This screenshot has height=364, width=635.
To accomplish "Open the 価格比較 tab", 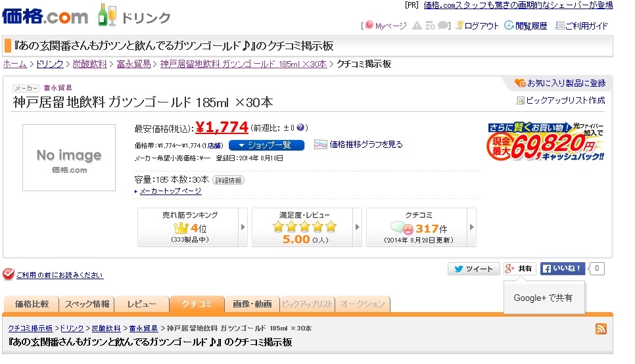I will pyautogui.click(x=32, y=304).
